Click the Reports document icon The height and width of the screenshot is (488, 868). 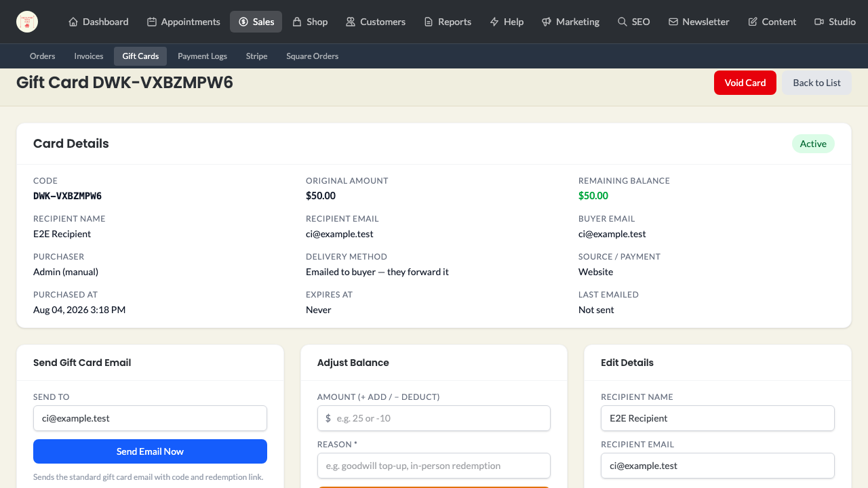pyautogui.click(x=429, y=22)
